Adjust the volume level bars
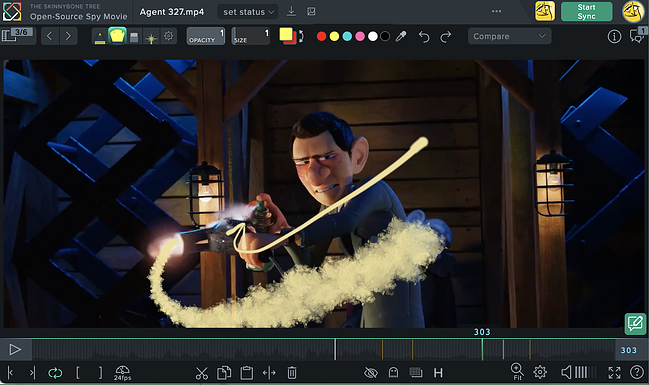 [x=586, y=372]
